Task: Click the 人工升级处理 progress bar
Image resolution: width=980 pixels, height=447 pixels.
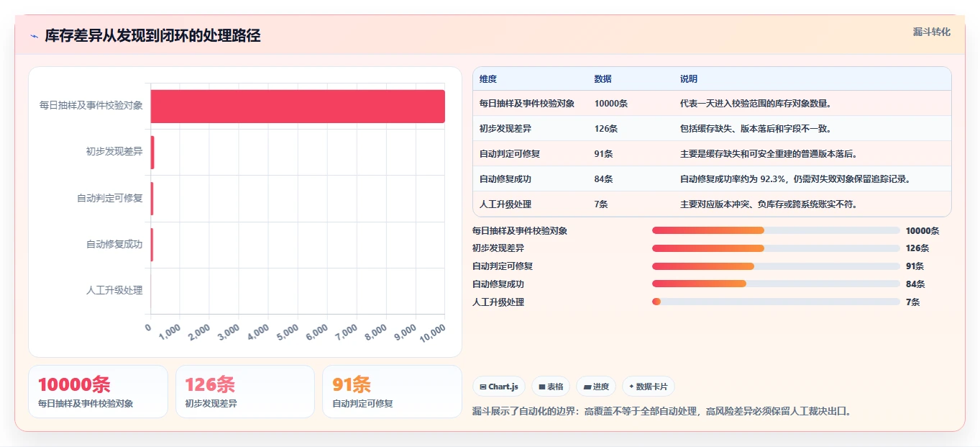Action: point(776,302)
